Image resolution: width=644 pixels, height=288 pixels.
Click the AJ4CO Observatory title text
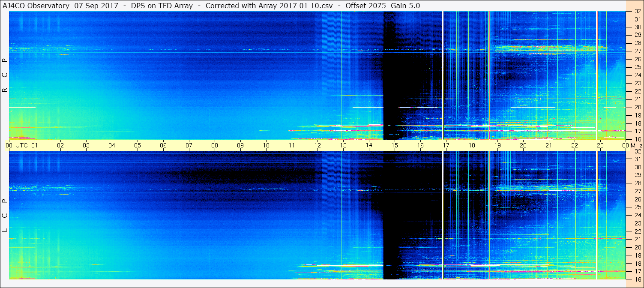36,6
